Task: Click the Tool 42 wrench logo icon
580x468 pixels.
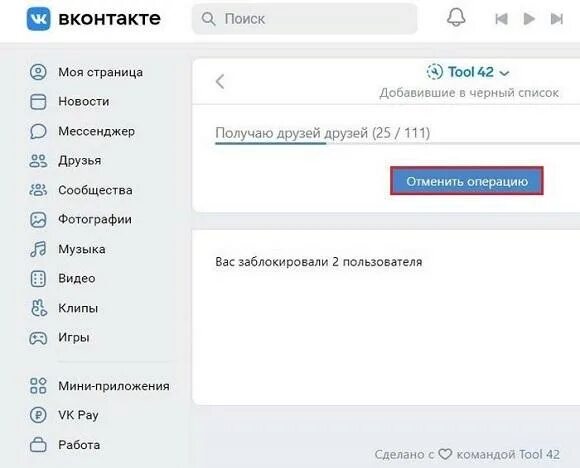Action: (x=434, y=72)
